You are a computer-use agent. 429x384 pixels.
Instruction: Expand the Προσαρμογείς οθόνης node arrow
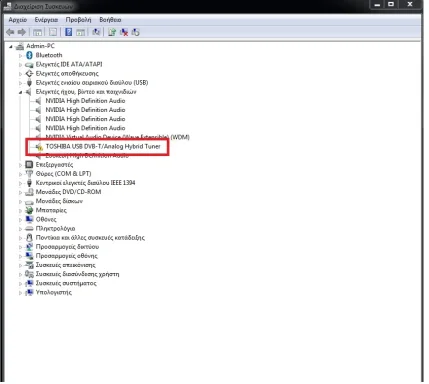[x=20, y=256]
